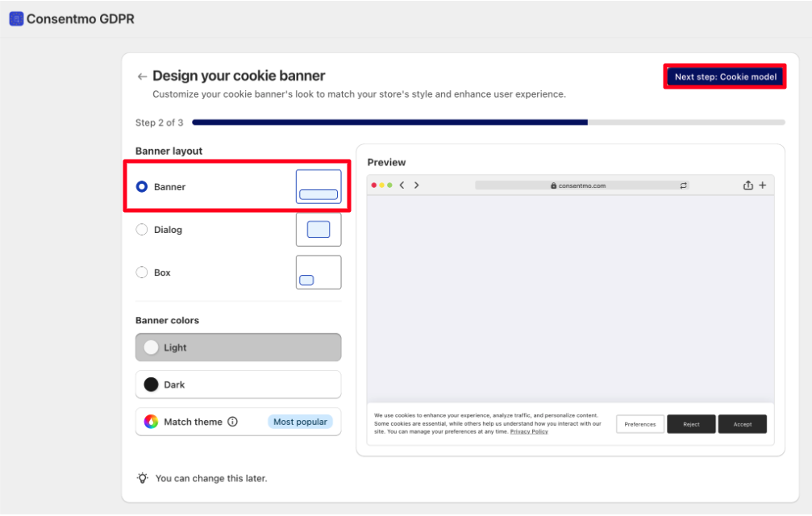Image resolution: width=812 pixels, height=516 pixels.
Task: Select the Banner layout radio button
Action: (x=142, y=187)
